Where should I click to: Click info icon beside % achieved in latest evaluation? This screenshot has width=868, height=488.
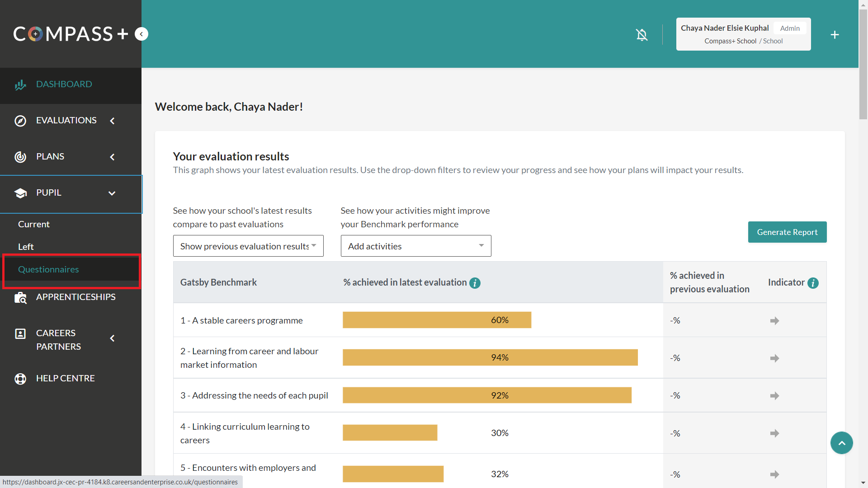point(475,283)
